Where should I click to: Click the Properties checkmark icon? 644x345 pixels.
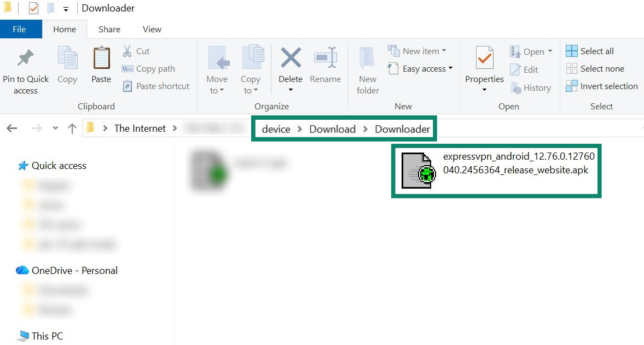tap(484, 58)
